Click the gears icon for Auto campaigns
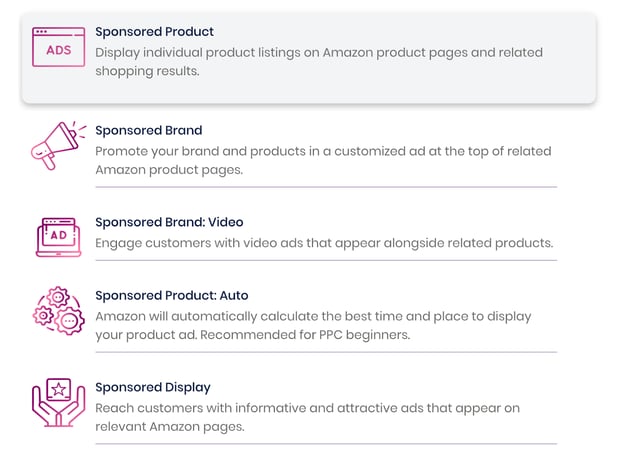Screen dimensions: 624x452 pyautogui.click(x=58, y=310)
